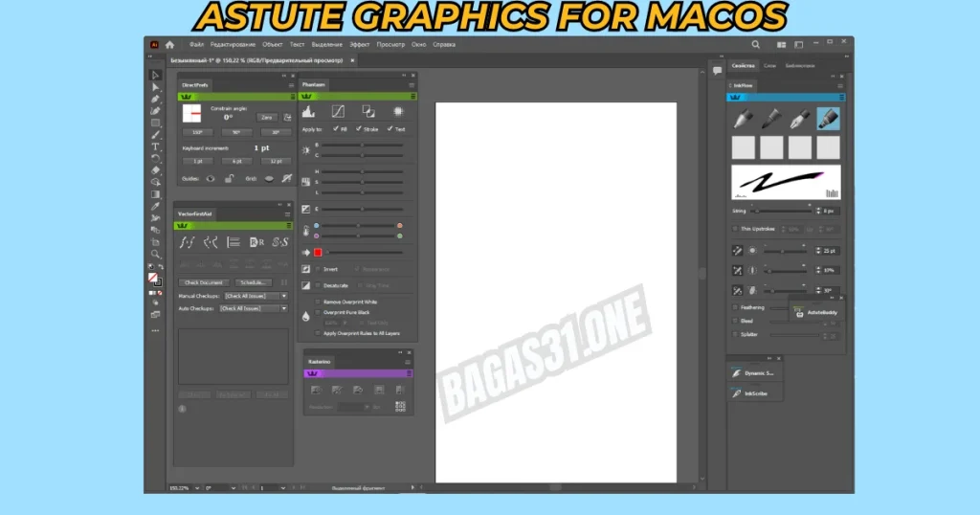Uncheck Apply to Text checkbox
Screen dimensions: 980x515
click(390, 128)
